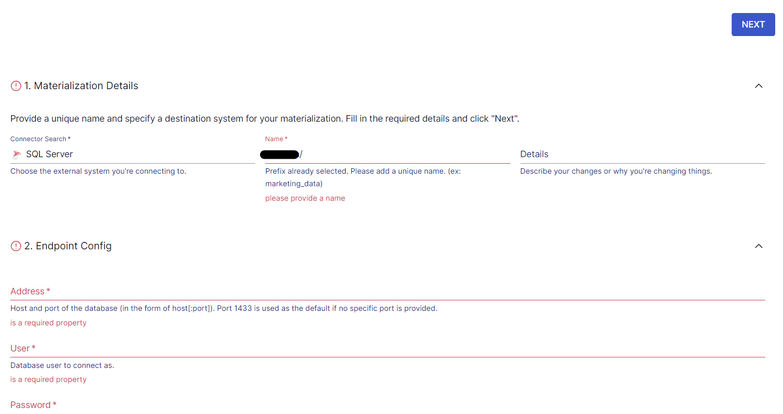Click the 'please provide a name' error text

[305, 198]
